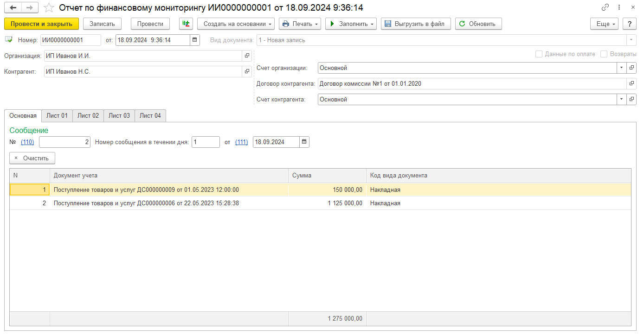Switch to the Основная tab
The height and width of the screenshot is (335, 644).
[23, 116]
